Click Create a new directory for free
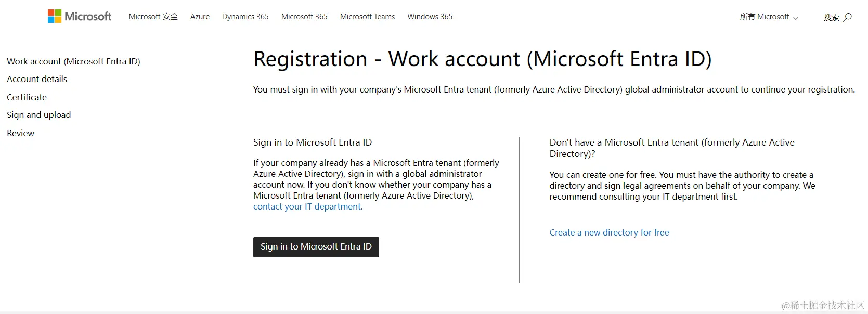This screenshot has width=868, height=314. (x=609, y=232)
